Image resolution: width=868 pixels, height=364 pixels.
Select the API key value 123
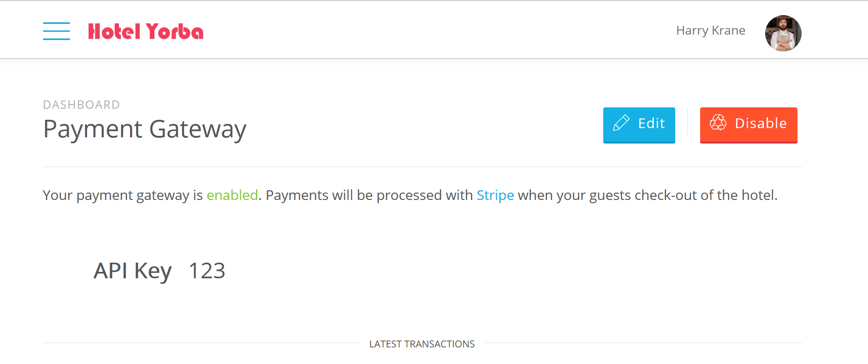pyautogui.click(x=207, y=270)
